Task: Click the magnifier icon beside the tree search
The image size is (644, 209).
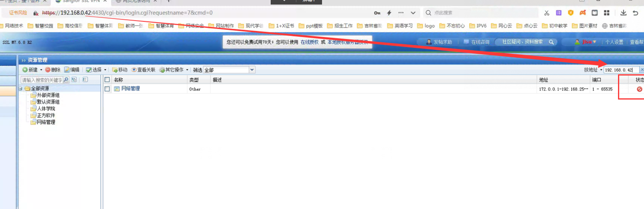Action: 66,80
